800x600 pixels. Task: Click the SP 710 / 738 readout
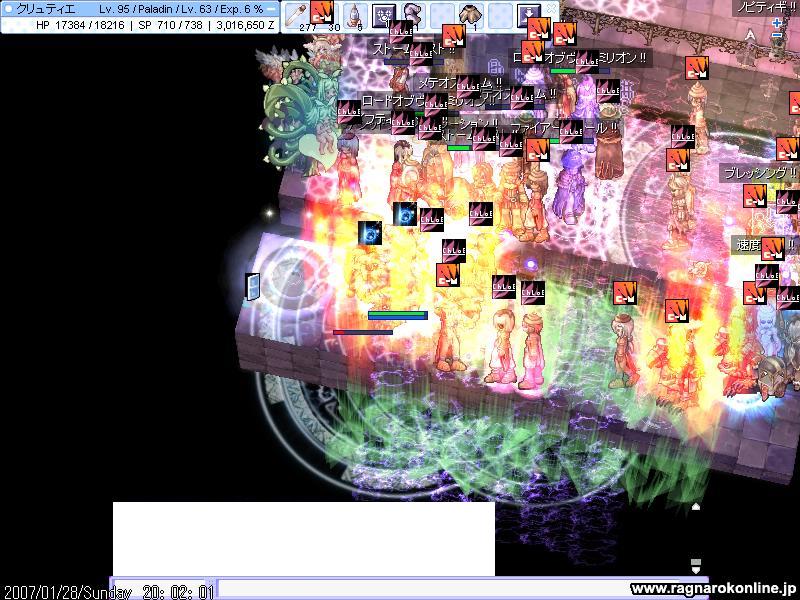click(x=170, y=24)
